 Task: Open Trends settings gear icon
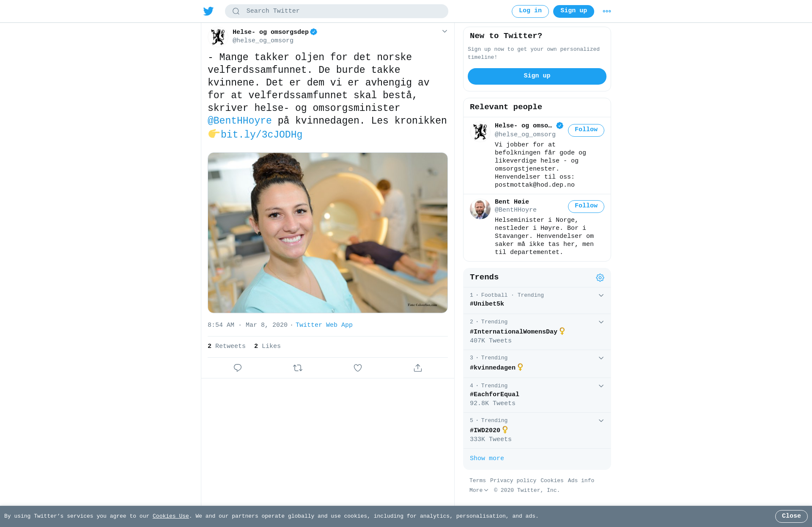600,278
